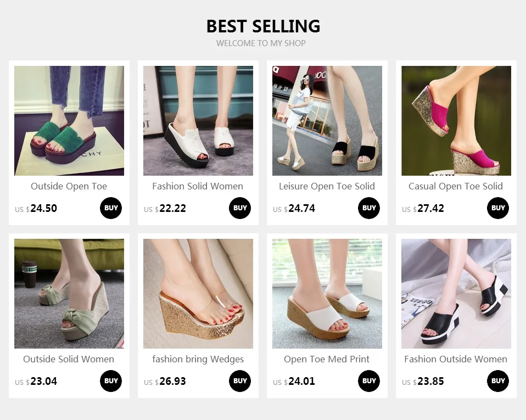Image resolution: width=526 pixels, height=420 pixels.
Task: Click BUY button for Casual Open Toe $27.42
Action: pyautogui.click(x=498, y=208)
